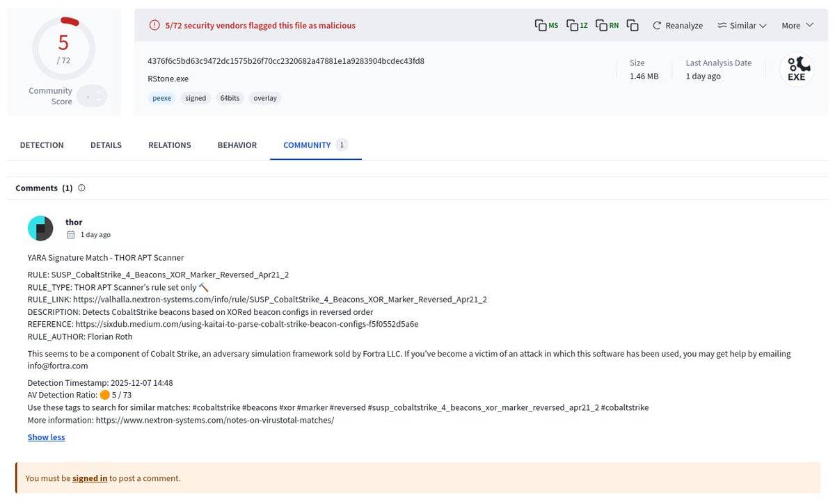
Task: Click the 5/72 detection score circle
Action: pos(63,46)
